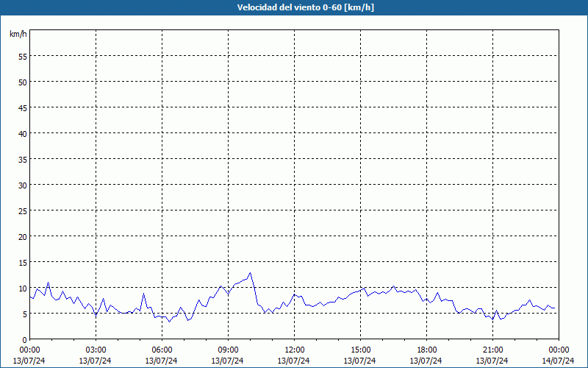Viewport: 588px width, 368px height.
Task: Click the '15:00' time axis label
Action: tap(360, 350)
